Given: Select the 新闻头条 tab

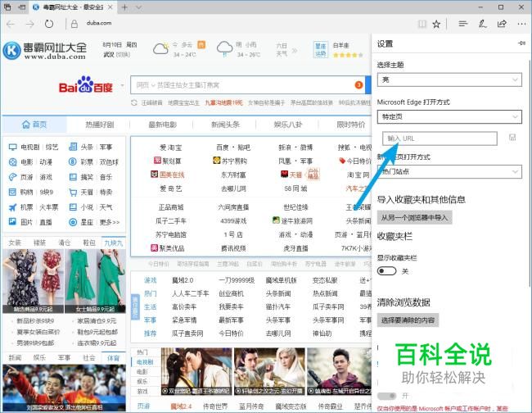Looking at the screenshot, I should pos(225,125).
